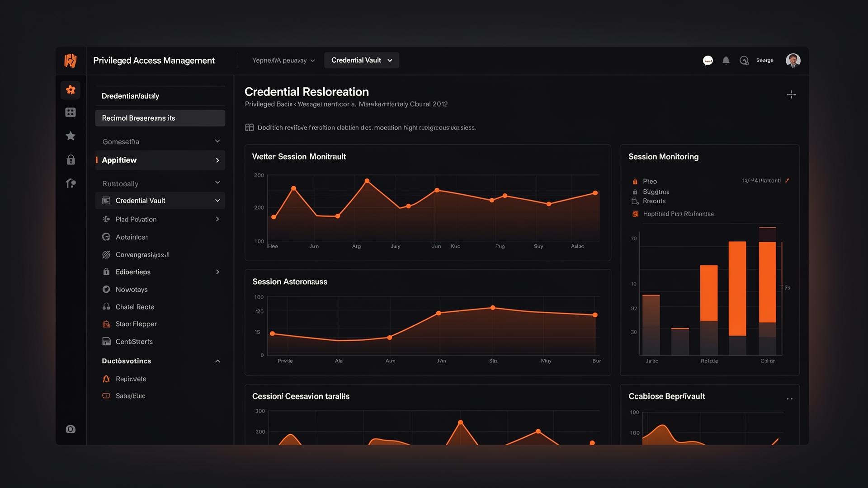Click the padlock icon in left rail

(71, 160)
